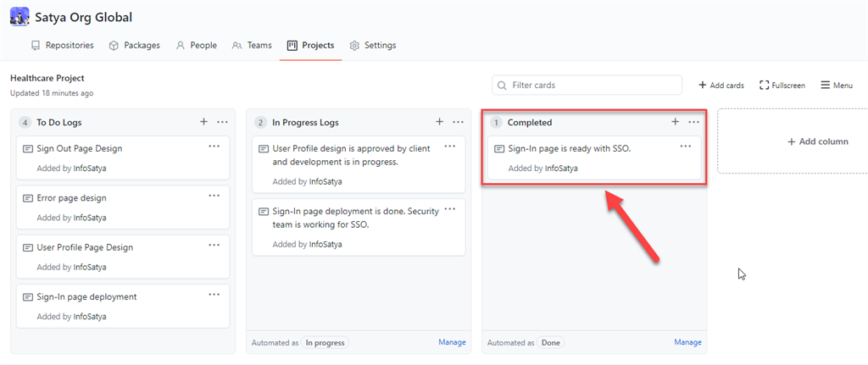
Task: Click note icon on Sign-In page SSO card
Action: tap(499, 148)
